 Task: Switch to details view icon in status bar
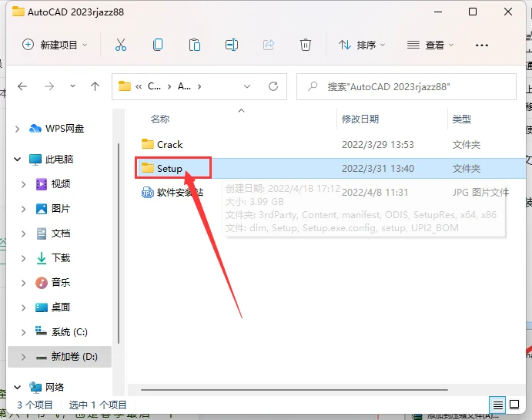tap(497, 405)
